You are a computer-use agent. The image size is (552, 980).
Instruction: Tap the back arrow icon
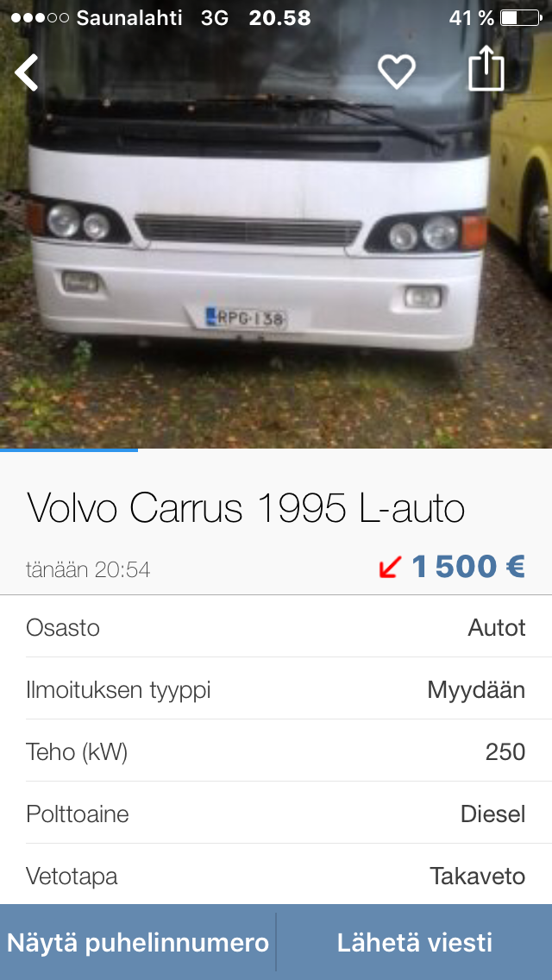(27, 72)
